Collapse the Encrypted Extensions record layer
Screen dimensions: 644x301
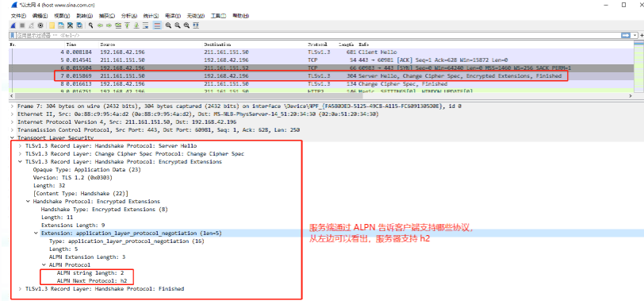coord(21,161)
